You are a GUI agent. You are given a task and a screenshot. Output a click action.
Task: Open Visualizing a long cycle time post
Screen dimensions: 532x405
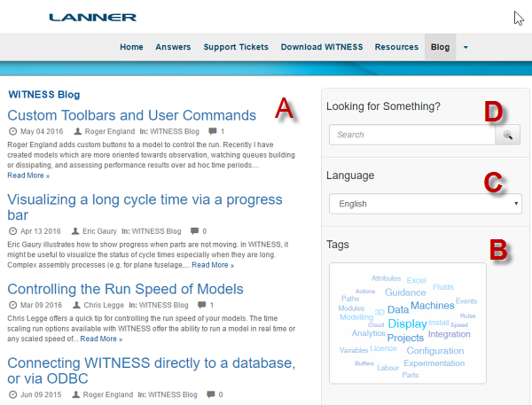pos(145,207)
